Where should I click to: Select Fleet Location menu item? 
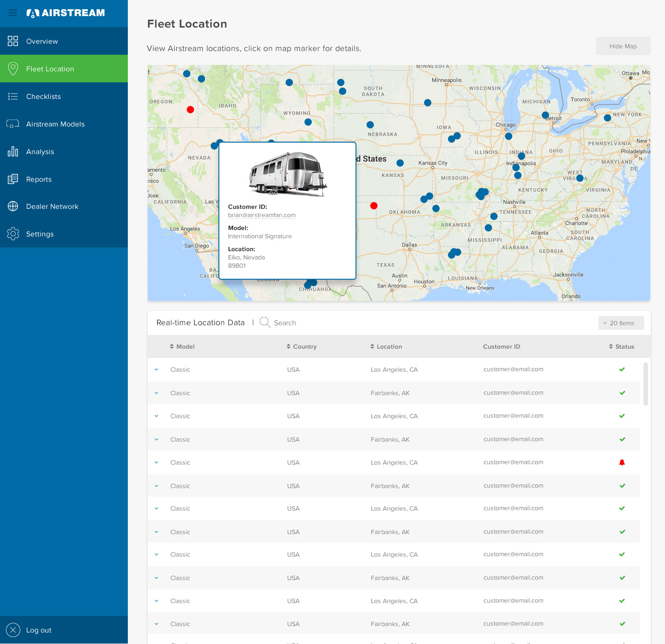coord(64,69)
